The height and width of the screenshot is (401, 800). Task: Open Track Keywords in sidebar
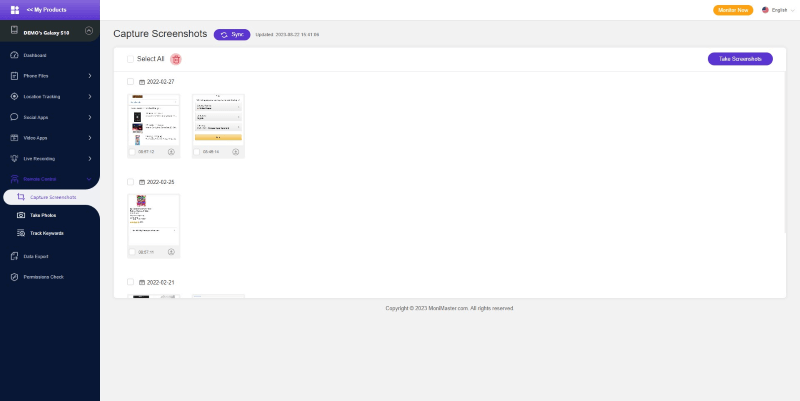(x=46, y=233)
